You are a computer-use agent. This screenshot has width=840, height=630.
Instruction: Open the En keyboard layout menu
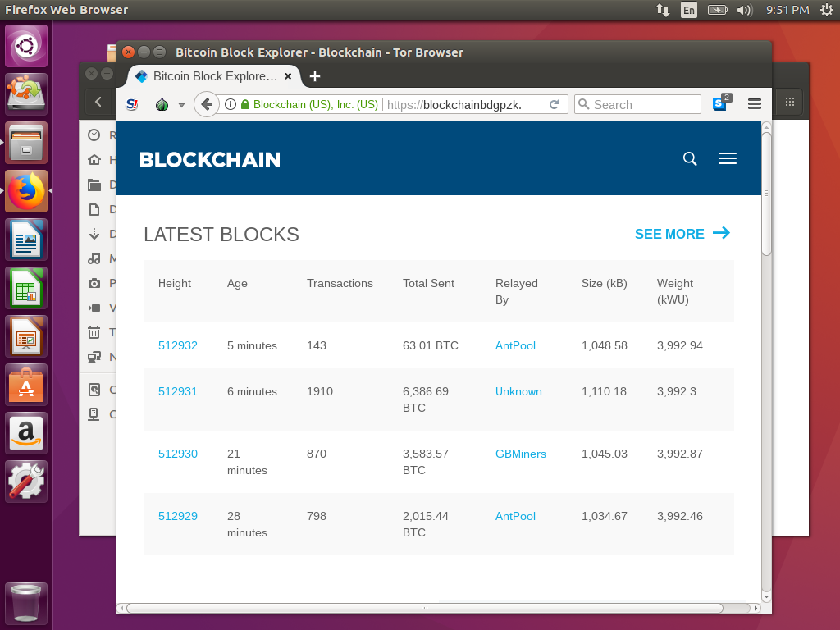coord(689,11)
